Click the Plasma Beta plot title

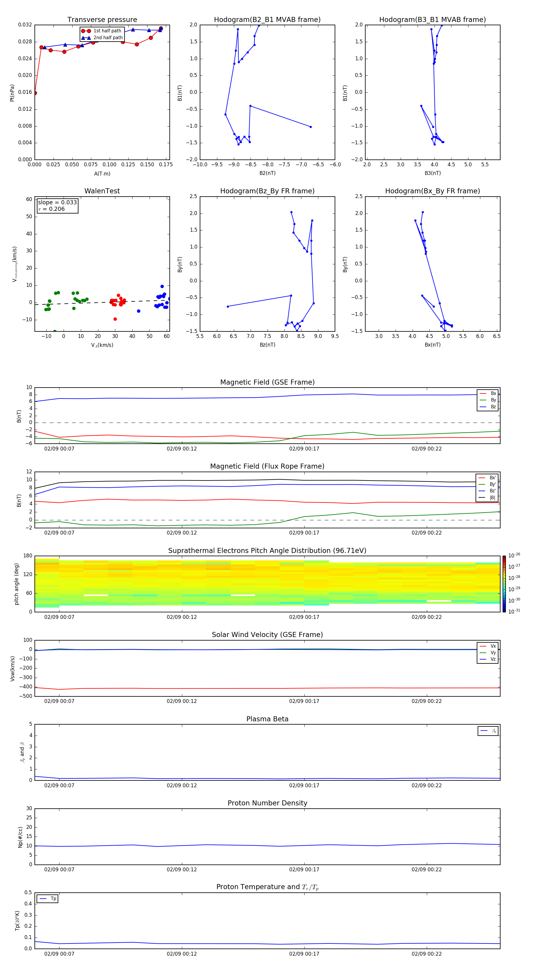click(267, 719)
